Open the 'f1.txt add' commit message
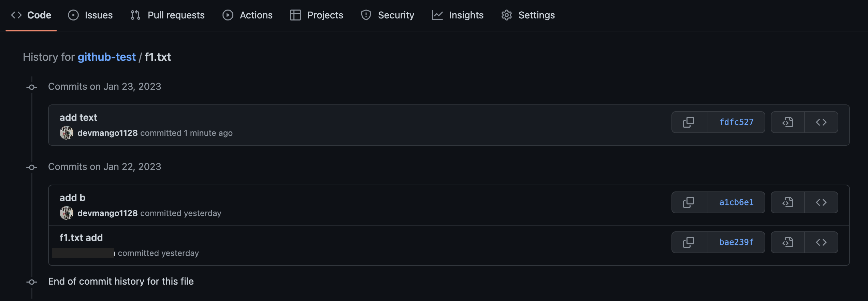 tap(81, 238)
